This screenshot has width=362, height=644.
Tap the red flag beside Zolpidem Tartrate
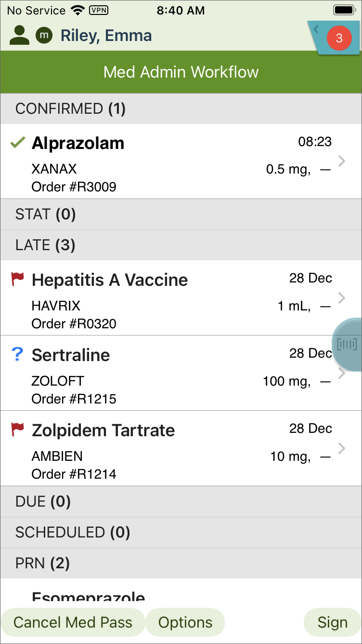(18, 429)
